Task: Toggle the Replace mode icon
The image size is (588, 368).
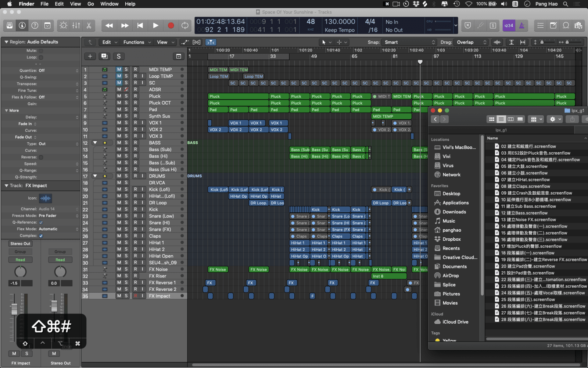Action: point(468,25)
